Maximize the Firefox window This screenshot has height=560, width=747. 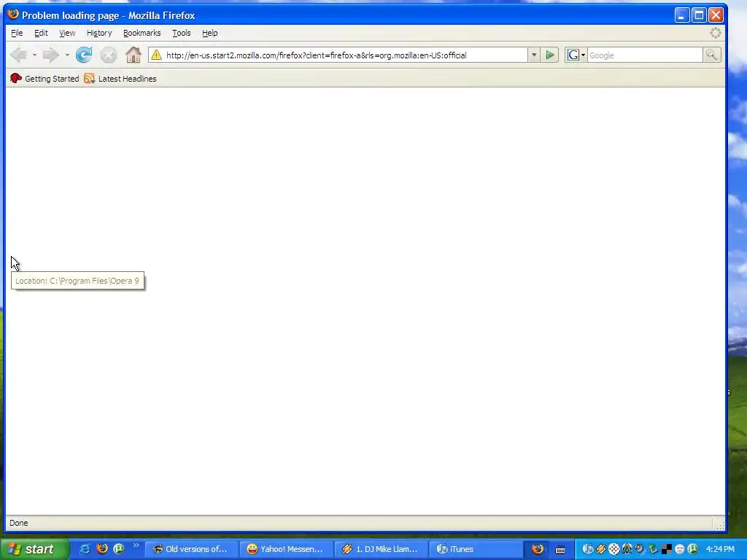pos(699,15)
